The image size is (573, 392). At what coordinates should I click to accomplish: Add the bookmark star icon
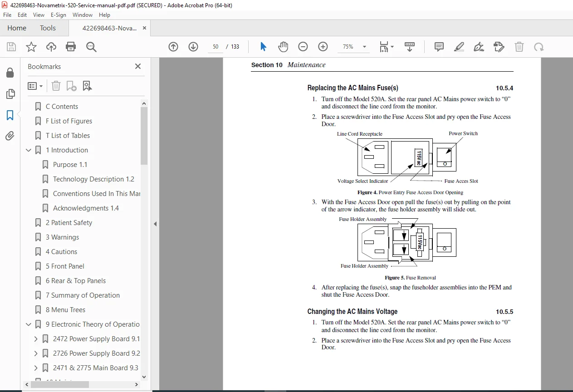click(31, 47)
